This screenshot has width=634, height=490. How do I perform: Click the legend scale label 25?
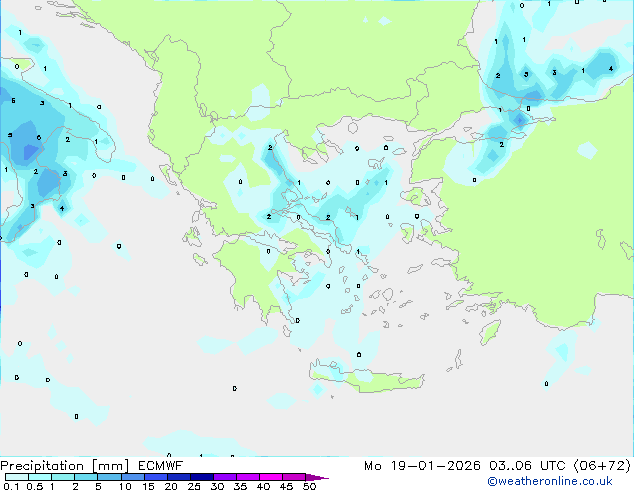[194, 486]
